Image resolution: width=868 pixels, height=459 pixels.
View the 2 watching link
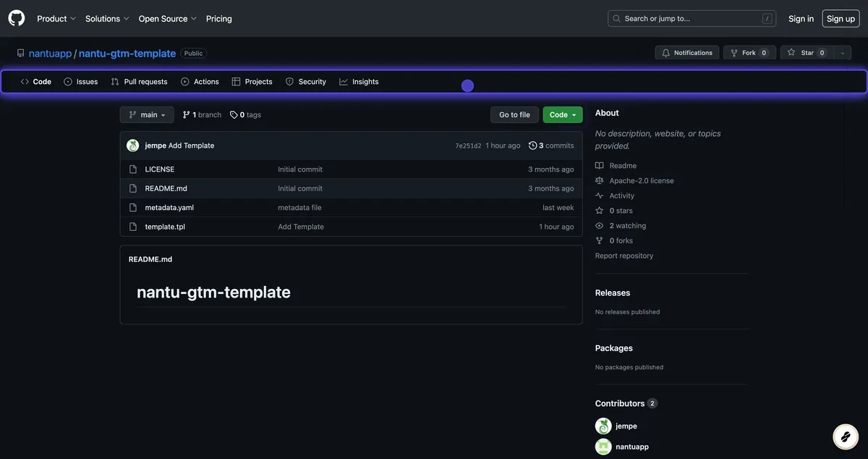[621, 226]
